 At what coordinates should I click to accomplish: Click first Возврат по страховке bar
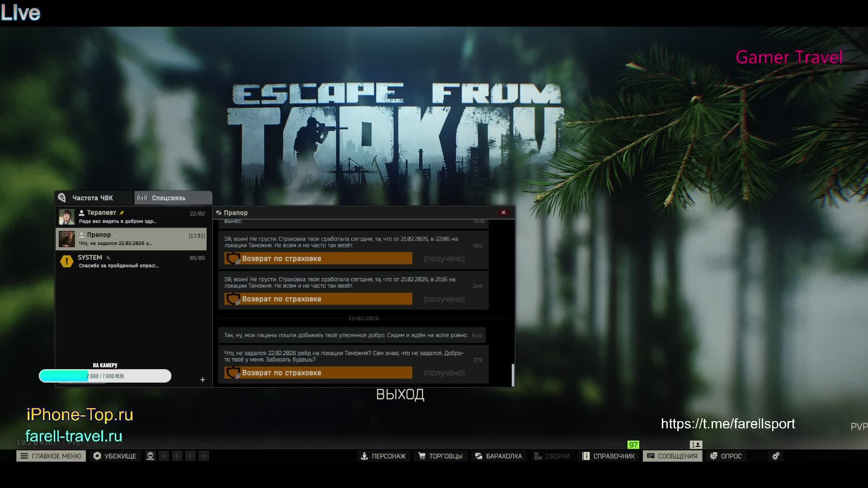[x=318, y=258]
